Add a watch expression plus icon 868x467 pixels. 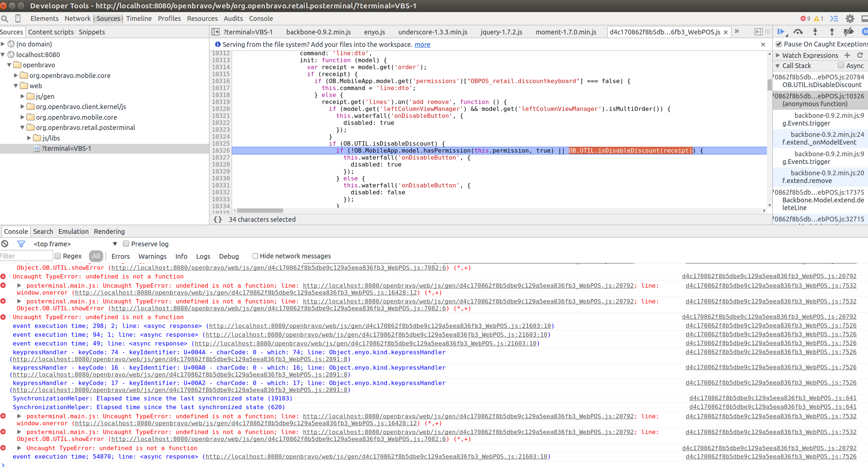(x=847, y=55)
